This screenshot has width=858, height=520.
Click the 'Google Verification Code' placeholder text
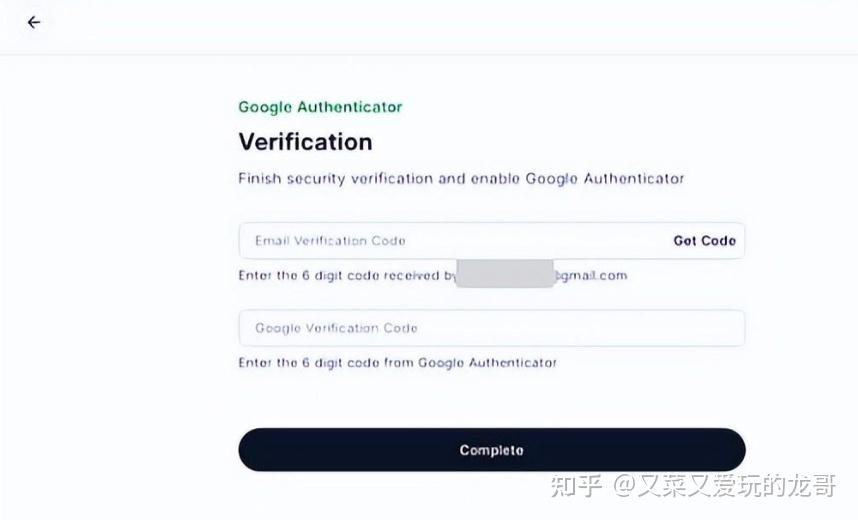(x=336, y=328)
